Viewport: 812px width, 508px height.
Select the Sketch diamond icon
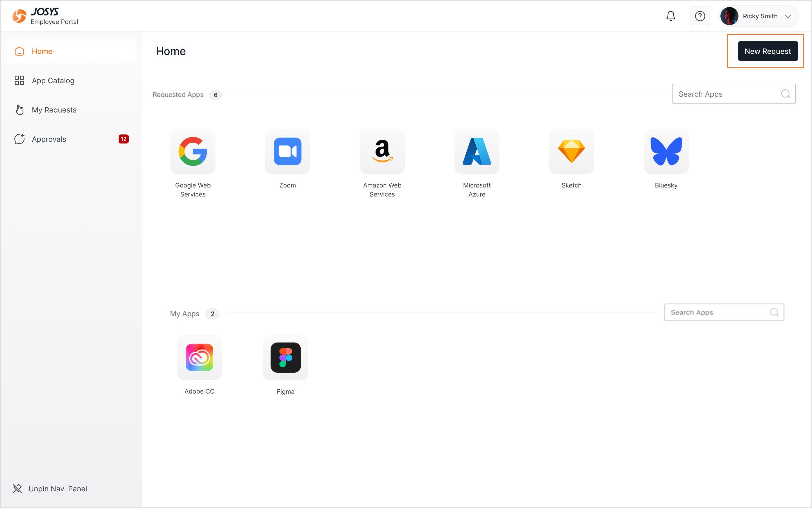[572, 152]
